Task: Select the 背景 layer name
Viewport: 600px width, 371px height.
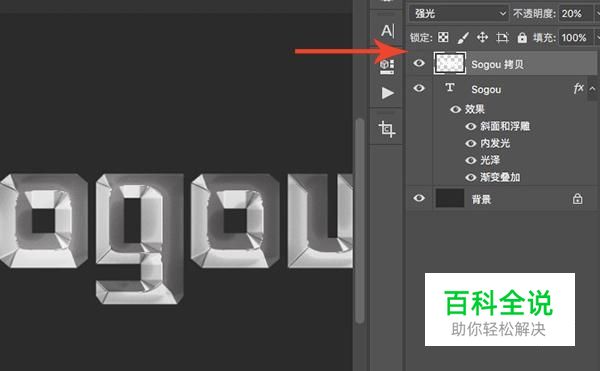Action: pyautogui.click(x=481, y=199)
